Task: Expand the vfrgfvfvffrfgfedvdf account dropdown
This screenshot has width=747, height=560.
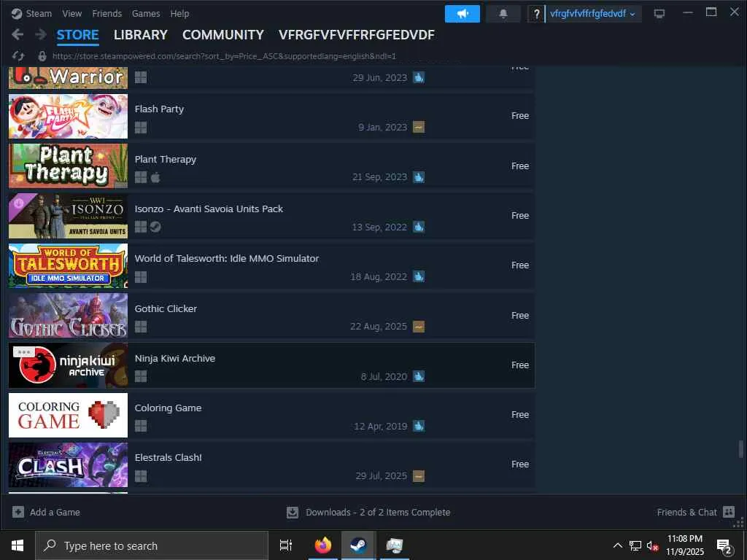Action: click(592, 14)
